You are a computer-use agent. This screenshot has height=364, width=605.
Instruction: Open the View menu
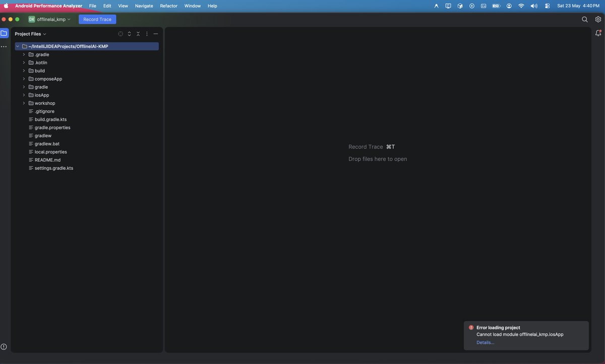(123, 6)
